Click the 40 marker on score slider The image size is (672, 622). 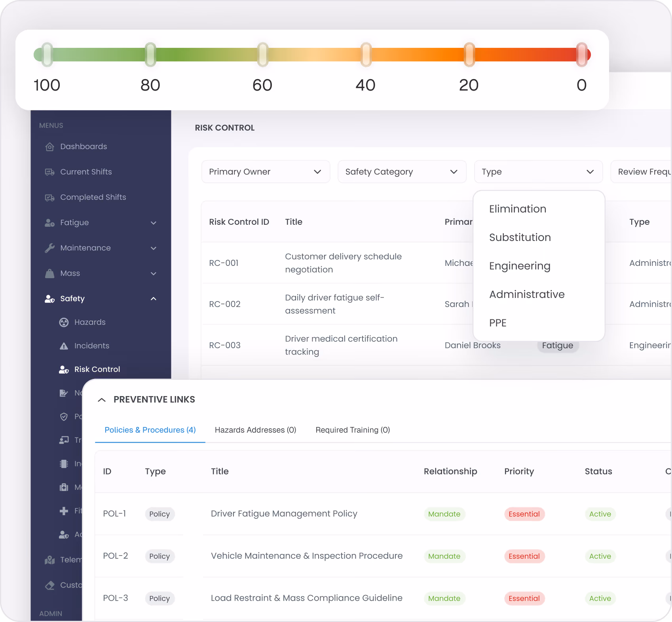click(x=366, y=55)
